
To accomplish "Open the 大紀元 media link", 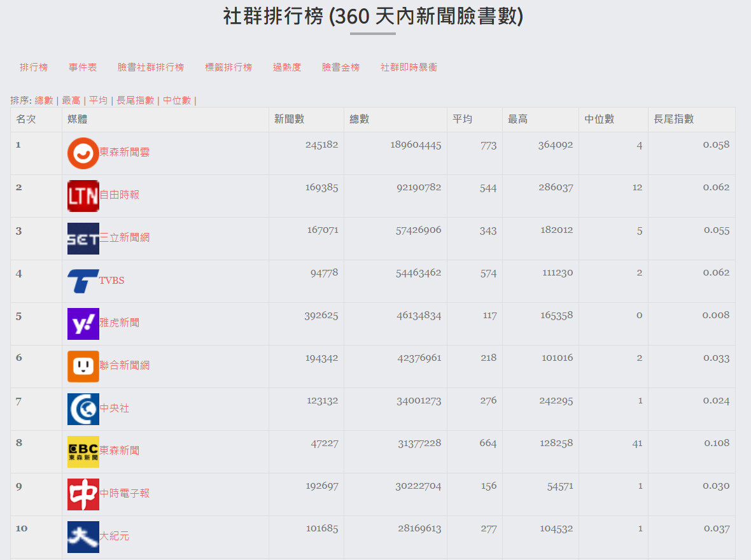I will click(114, 536).
